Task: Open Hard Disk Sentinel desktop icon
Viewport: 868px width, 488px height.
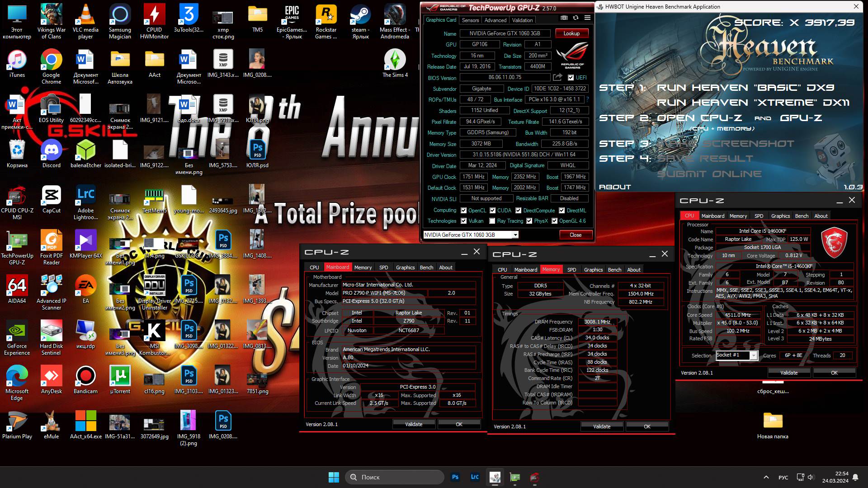Action: click(51, 338)
